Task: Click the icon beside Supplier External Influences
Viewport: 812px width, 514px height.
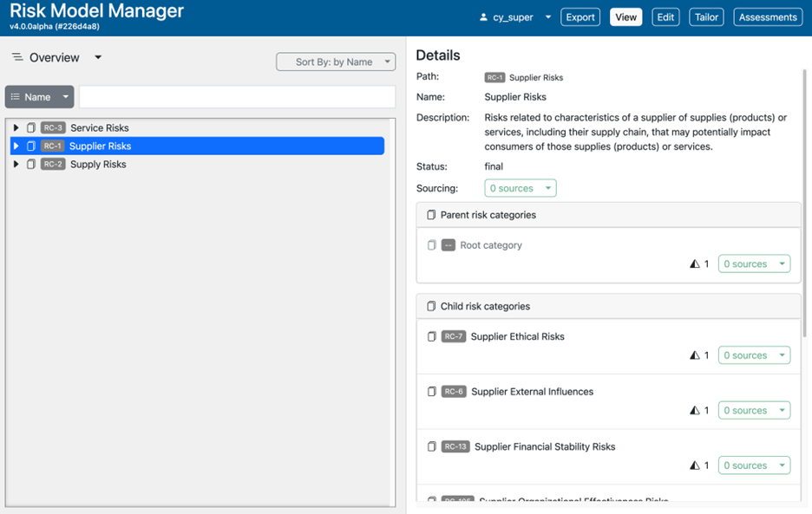Action: tap(431, 391)
